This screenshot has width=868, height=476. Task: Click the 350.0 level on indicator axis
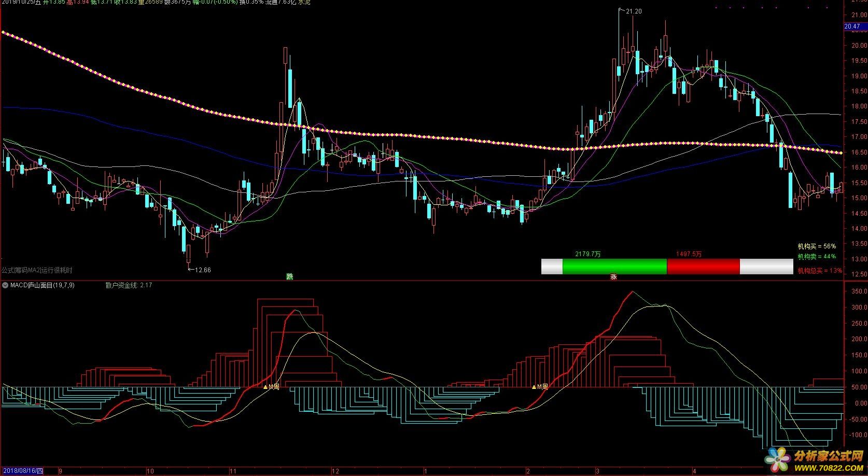point(859,292)
